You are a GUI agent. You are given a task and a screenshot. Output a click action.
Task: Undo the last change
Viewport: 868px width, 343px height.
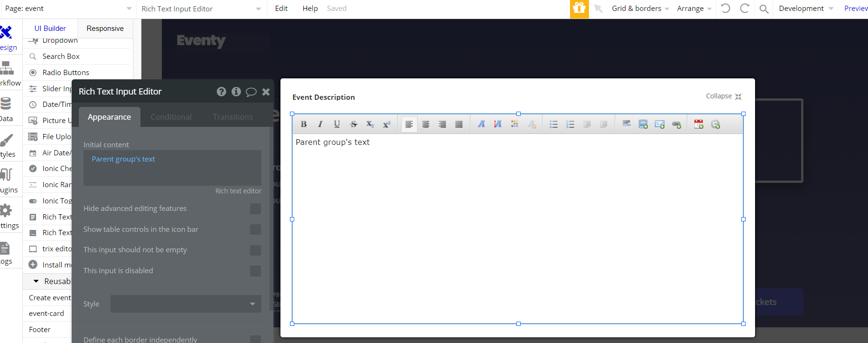[726, 9]
